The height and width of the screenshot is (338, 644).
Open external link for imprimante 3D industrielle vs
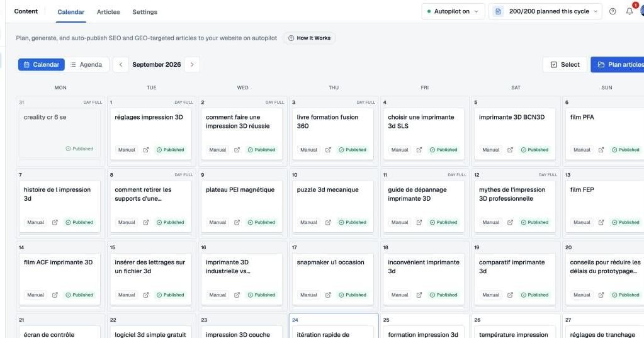(x=237, y=295)
